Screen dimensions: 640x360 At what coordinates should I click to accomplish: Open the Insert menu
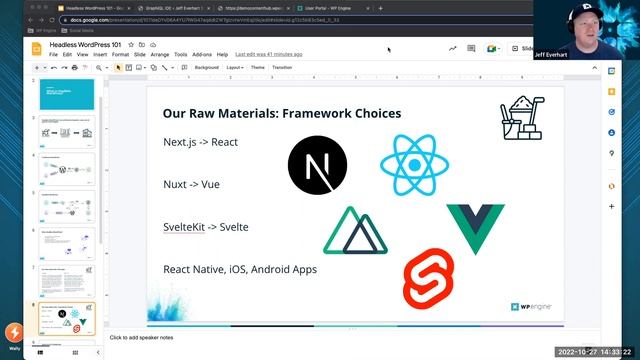click(x=100, y=54)
